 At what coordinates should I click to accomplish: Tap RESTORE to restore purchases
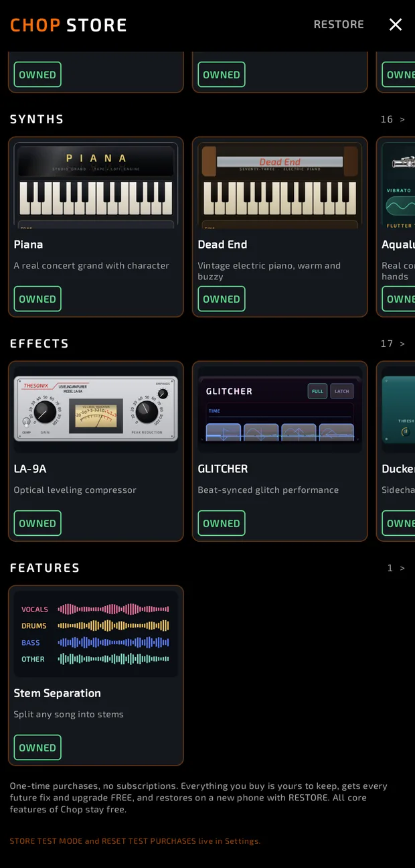pos(339,25)
